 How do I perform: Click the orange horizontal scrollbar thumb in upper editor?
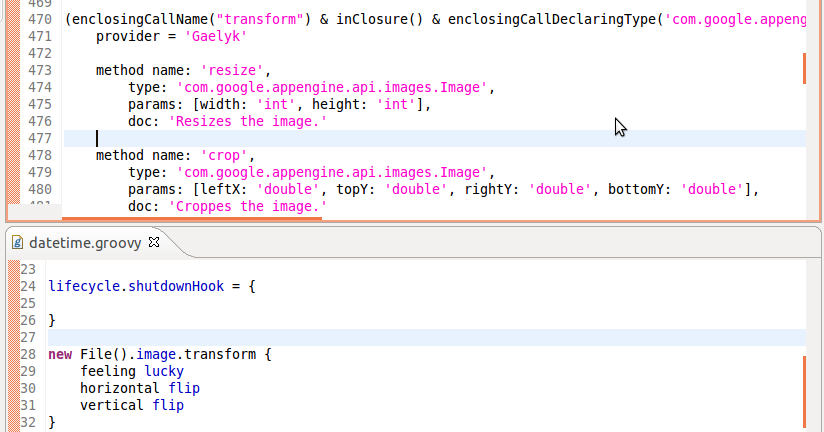coord(192,219)
